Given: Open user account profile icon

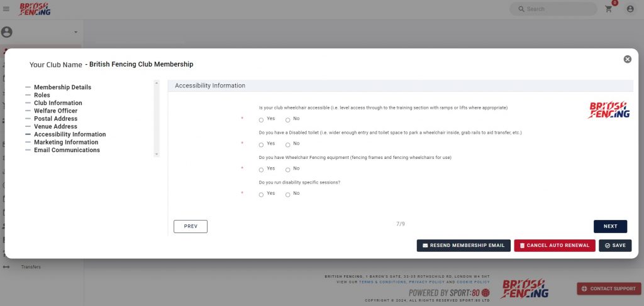Looking at the screenshot, I should (x=630, y=9).
